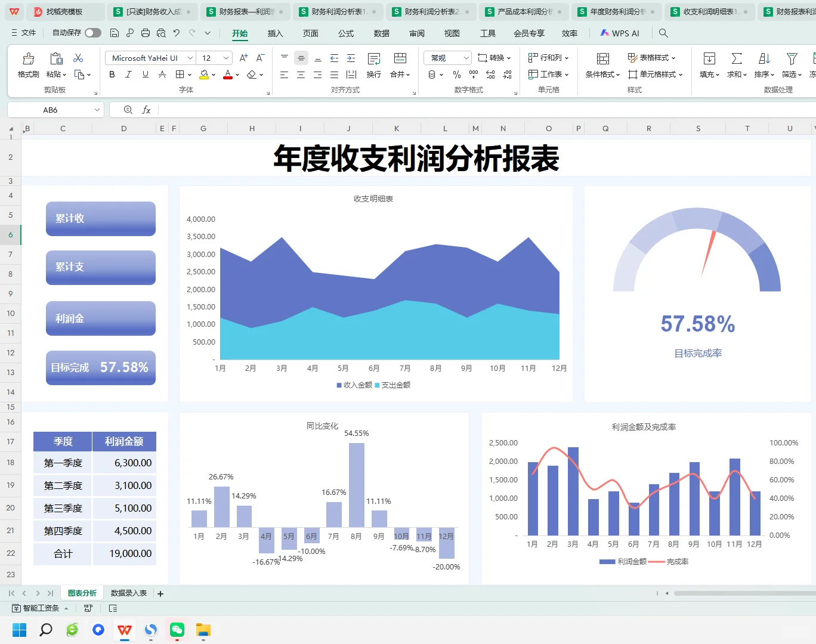
Task: Open the Windows Start menu
Action: [x=20, y=630]
